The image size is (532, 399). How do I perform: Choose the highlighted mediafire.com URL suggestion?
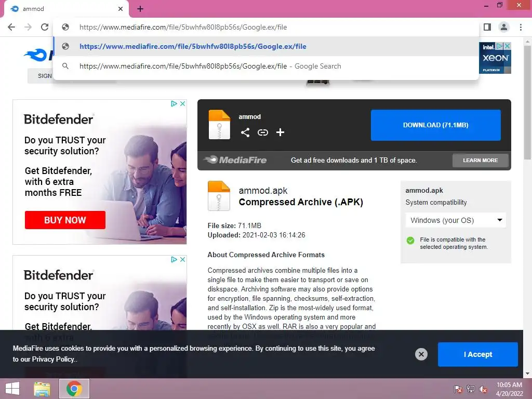click(x=266, y=46)
